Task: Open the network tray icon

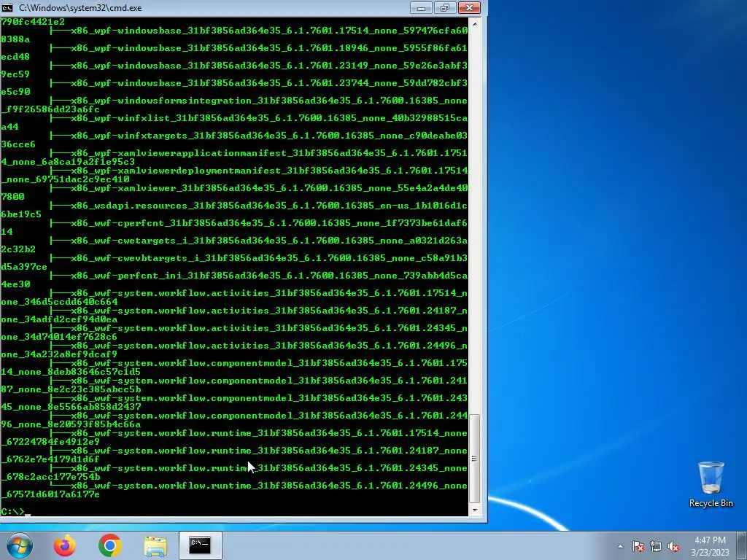Action: 656,546
